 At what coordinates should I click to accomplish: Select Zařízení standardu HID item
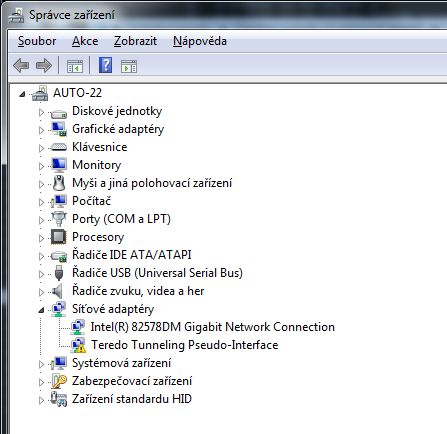(132, 399)
